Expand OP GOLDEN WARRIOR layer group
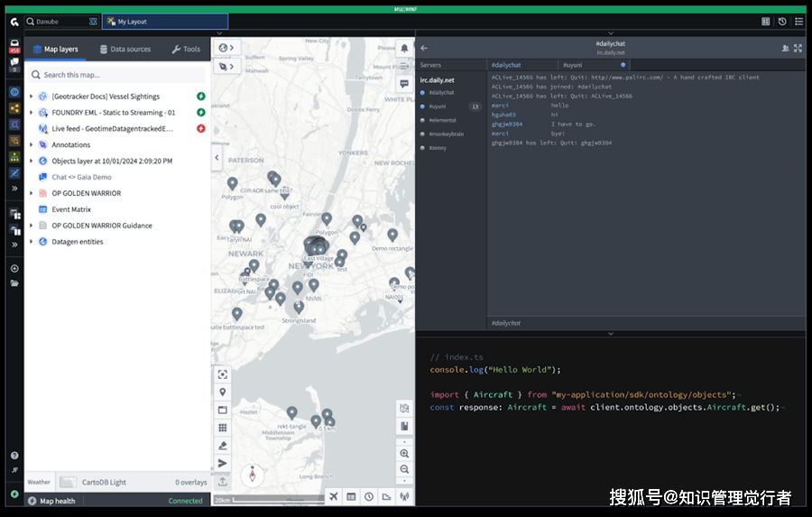Image resolution: width=812 pixels, height=517 pixels. 32,193
